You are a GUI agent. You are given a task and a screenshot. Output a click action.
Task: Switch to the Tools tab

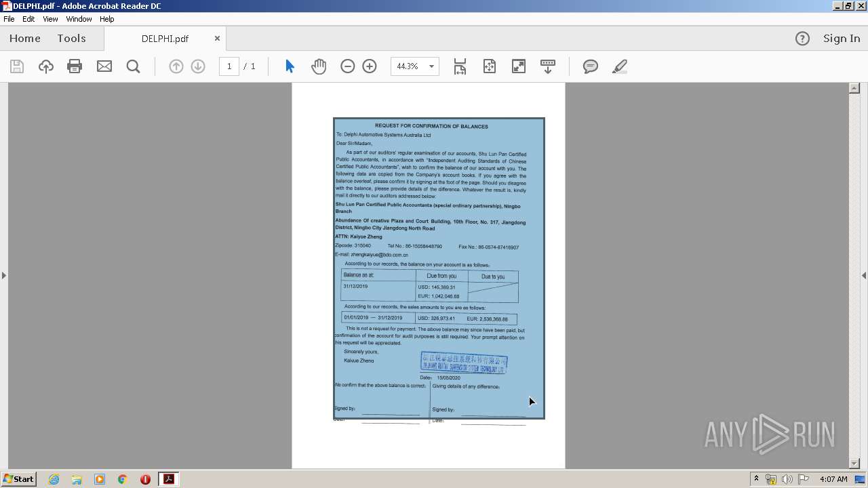coord(71,39)
